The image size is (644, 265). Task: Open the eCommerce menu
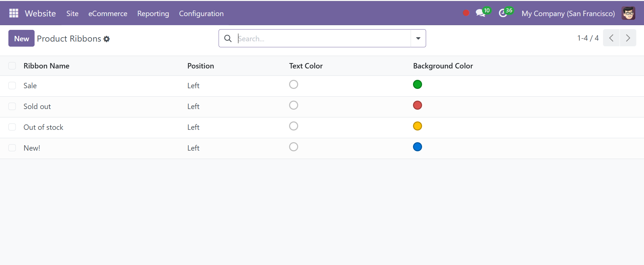point(108,13)
